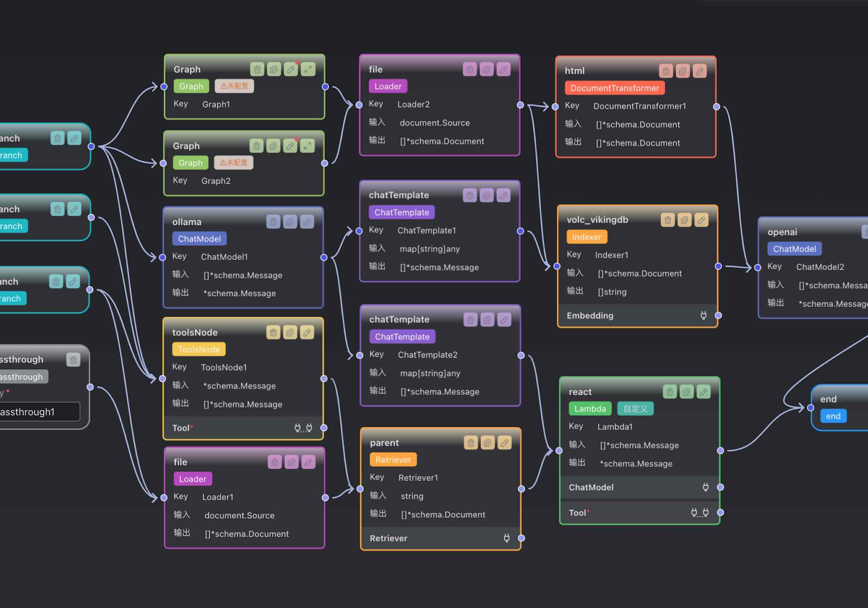Screen dimensions: 868x608
Task: Edit the html DocumentTransformer node
Action: coord(699,71)
